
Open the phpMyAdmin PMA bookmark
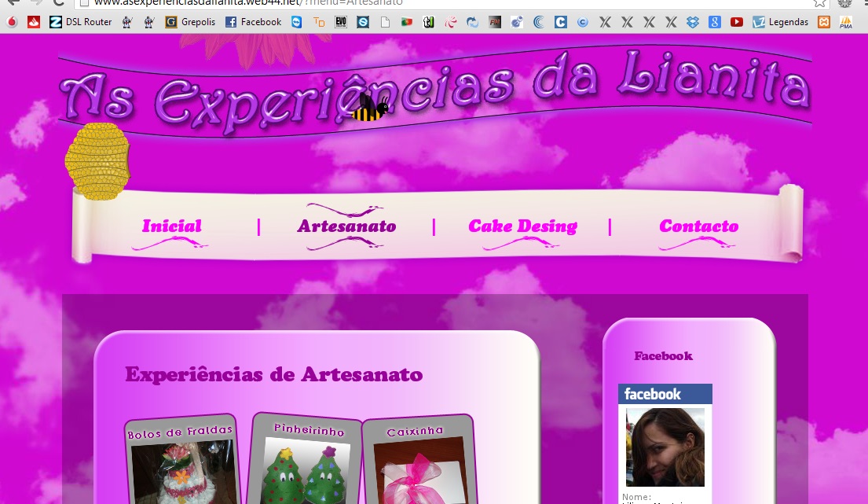coord(846,22)
